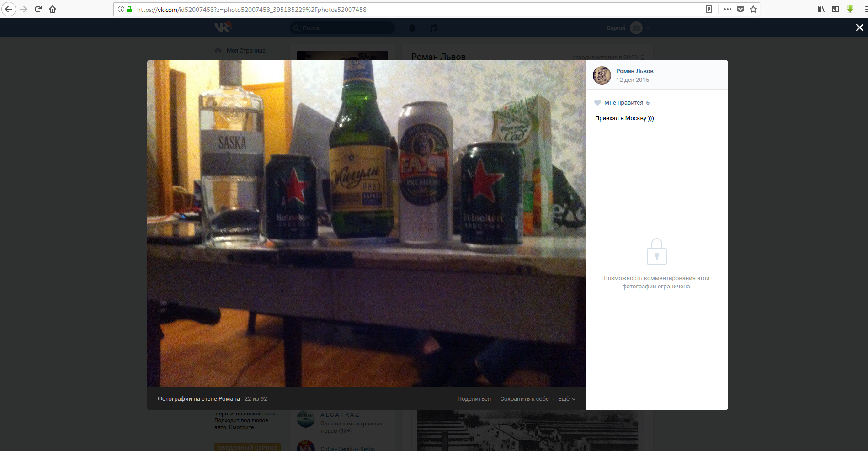Reload the current page
Screen dimensions: 868x451
pos(38,9)
